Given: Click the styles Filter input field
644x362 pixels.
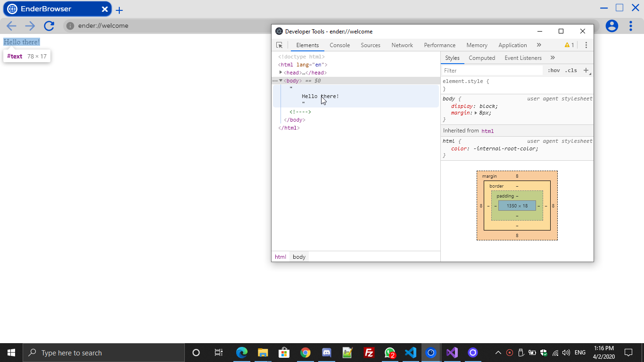Looking at the screenshot, I should tap(492, 70).
